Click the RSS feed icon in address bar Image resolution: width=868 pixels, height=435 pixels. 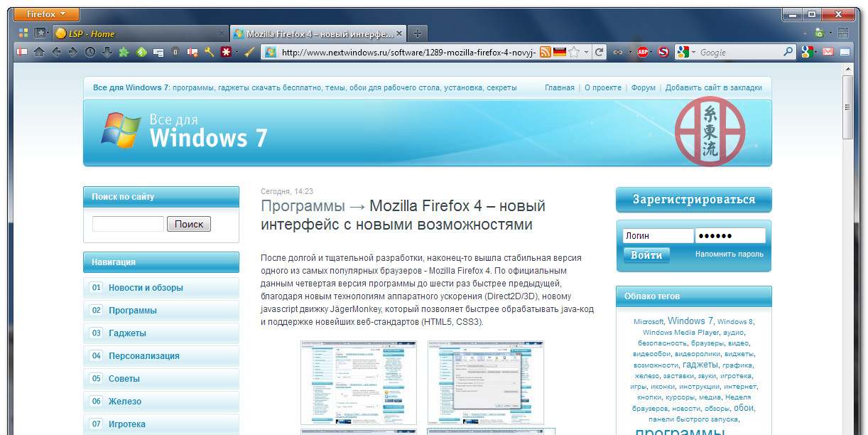tap(546, 52)
